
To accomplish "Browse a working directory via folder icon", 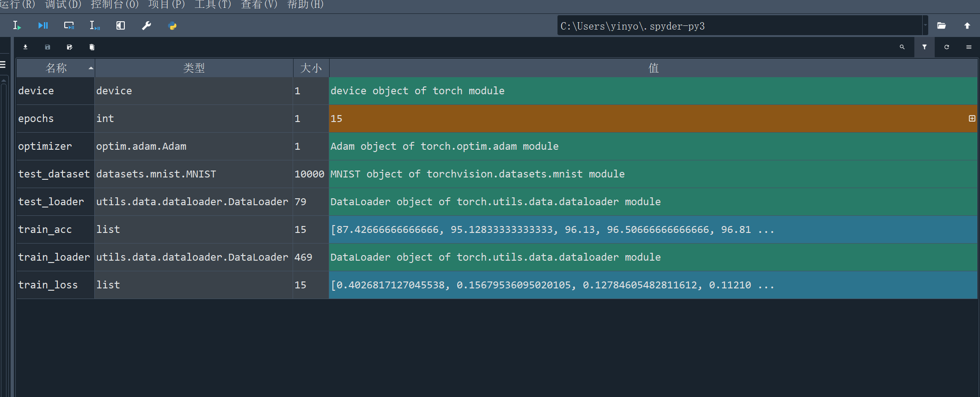I will [942, 26].
